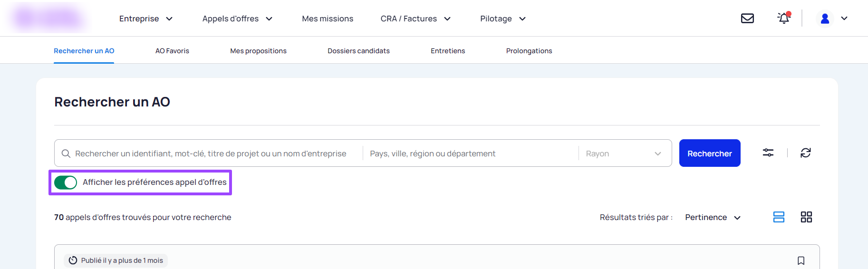
Task: Open the notifications bell icon
Action: tap(783, 18)
